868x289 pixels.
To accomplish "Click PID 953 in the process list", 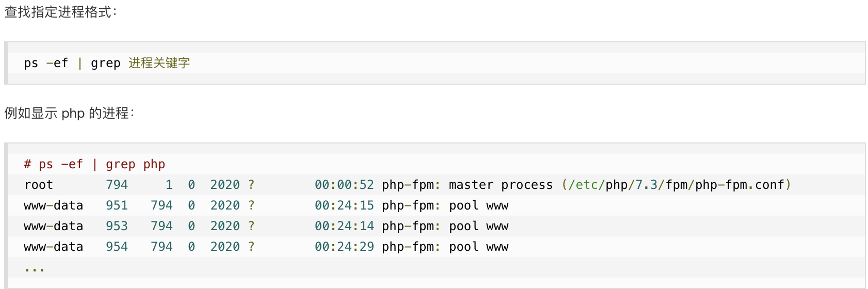I will [117, 226].
